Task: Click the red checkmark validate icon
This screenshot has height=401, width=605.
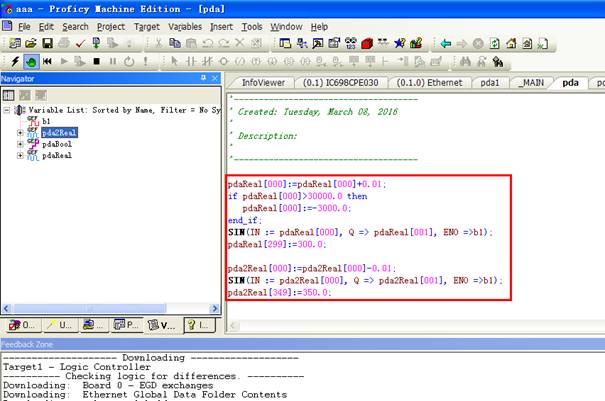Action: (80, 44)
